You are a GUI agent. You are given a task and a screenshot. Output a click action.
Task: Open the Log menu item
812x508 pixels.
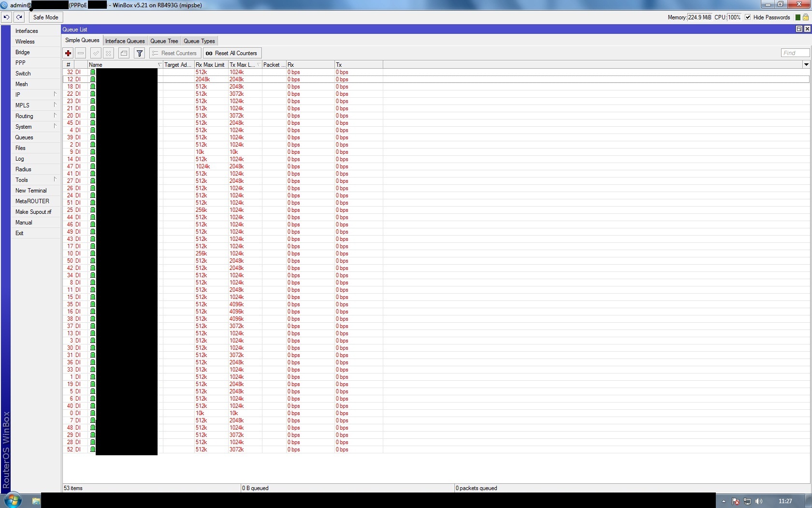pos(36,159)
